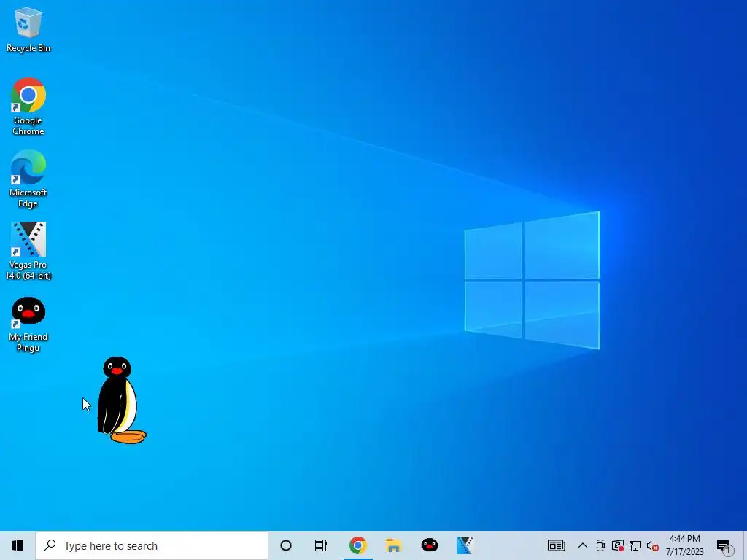
Task: Open Task View from the taskbar
Action: (x=321, y=545)
